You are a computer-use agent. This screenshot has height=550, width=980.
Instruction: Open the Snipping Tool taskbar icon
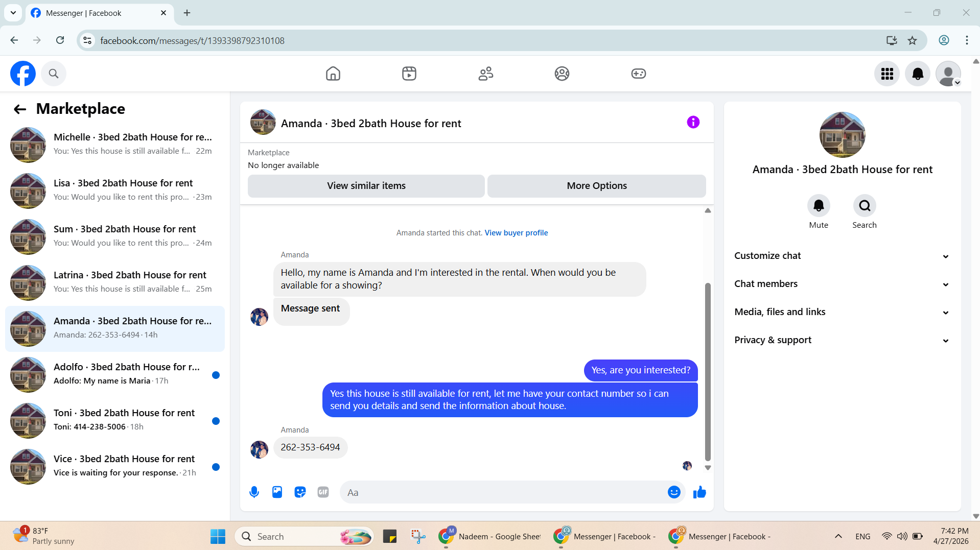pyautogui.click(x=418, y=536)
